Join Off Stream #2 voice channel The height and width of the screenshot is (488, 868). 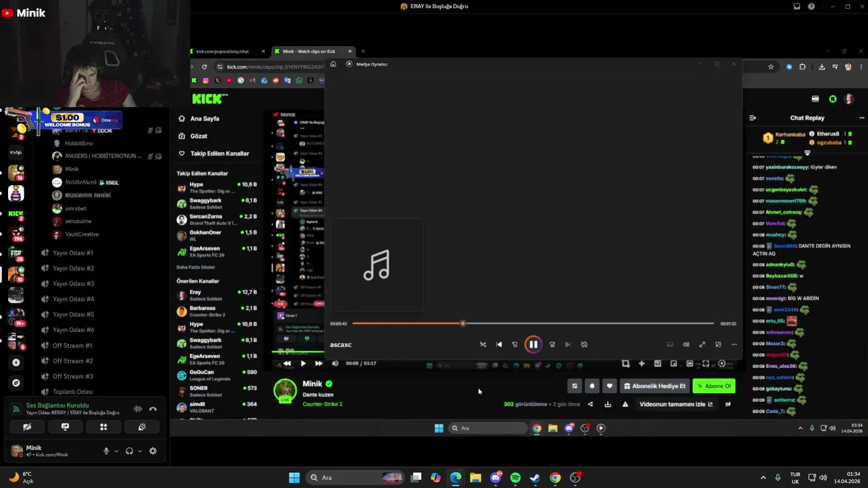(73, 361)
